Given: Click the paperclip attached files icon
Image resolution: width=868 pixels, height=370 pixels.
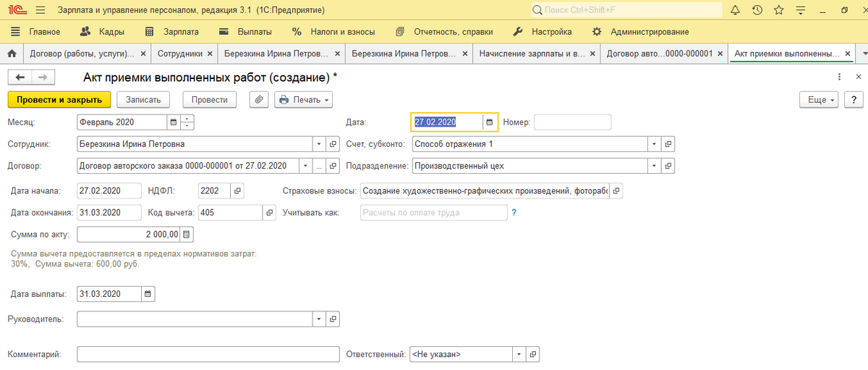Looking at the screenshot, I should coord(259,100).
